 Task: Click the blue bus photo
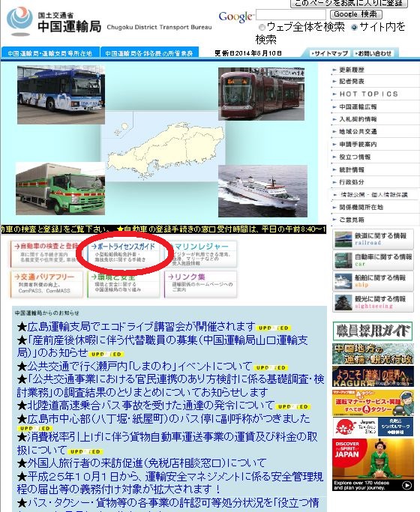click(61, 94)
